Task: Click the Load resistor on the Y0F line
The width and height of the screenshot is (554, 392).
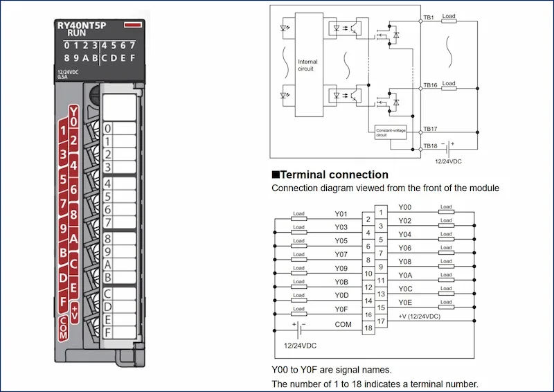Action: (298, 314)
